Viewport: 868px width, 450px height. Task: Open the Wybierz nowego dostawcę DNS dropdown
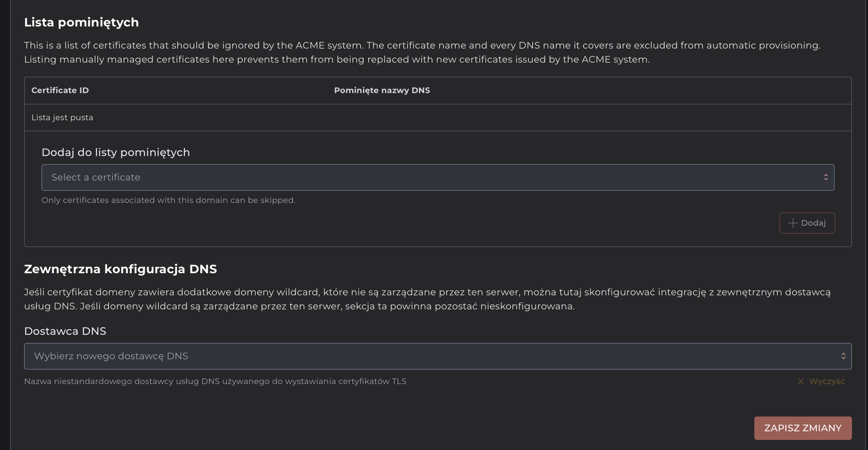[438, 356]
